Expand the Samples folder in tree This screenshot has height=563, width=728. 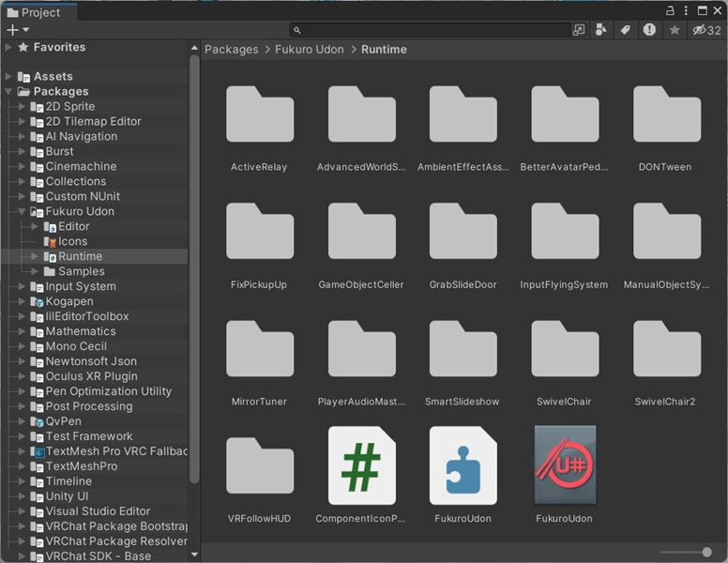point(35,271)
